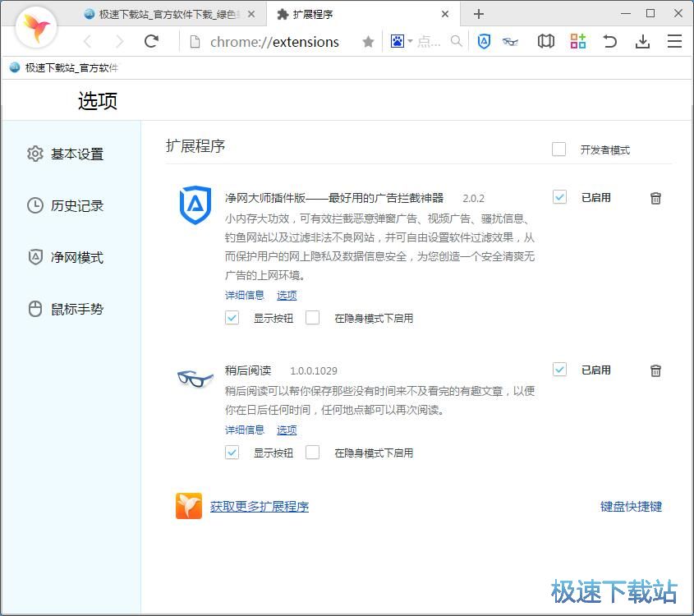Uncheck 显示按钮 for 净网大师 extension
Image resolution: width=694 pixels, height=616 pixels.
[232, 318]
